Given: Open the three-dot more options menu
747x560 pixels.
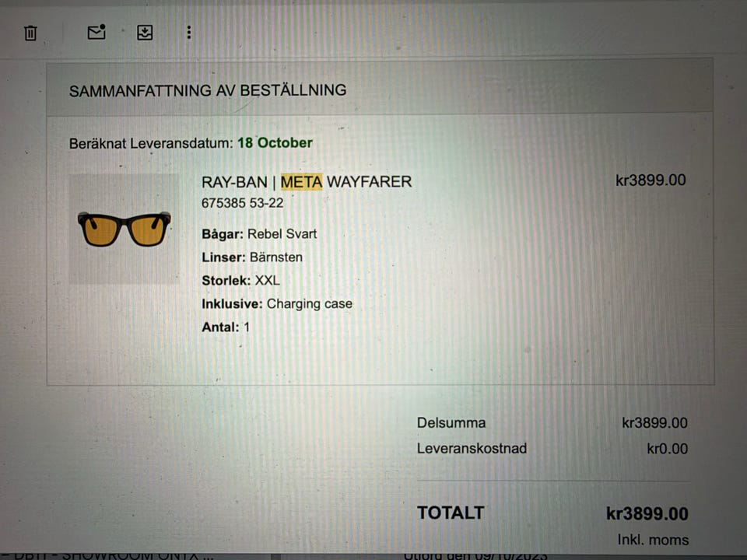Looking at the screenshot, I should coord(189,33).
